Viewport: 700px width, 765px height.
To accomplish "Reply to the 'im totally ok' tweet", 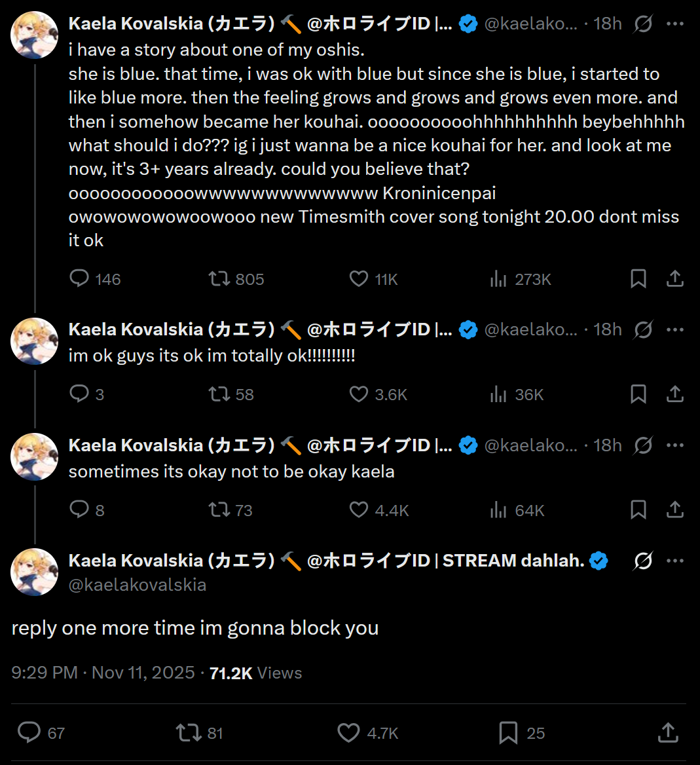I will coord(79,394).
